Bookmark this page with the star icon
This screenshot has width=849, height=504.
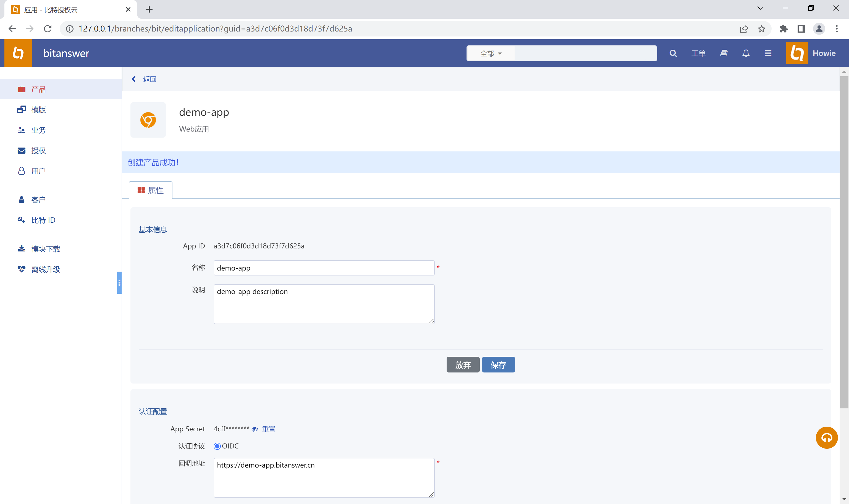tap(761, 29)
